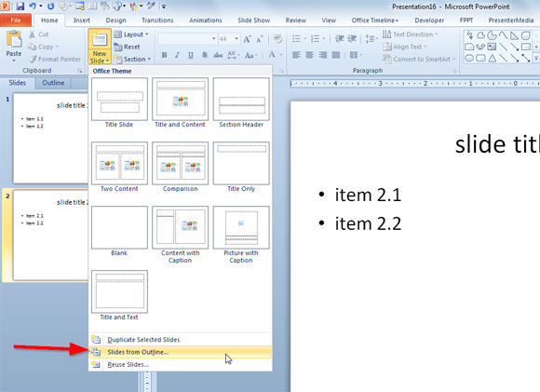This screenshot has width=540, height=392.
Task: Switch to the Animations ribbon tab
Action: [x=206, y=20]
